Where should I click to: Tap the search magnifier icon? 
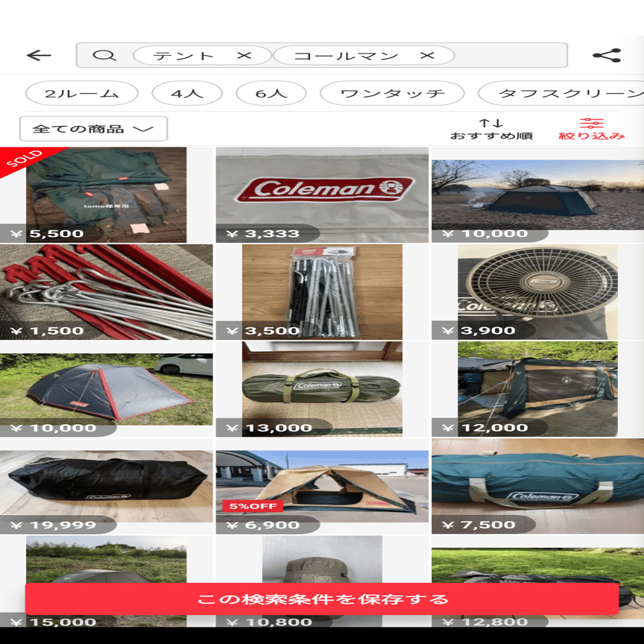pyautogui.click(x=104, y=55)
